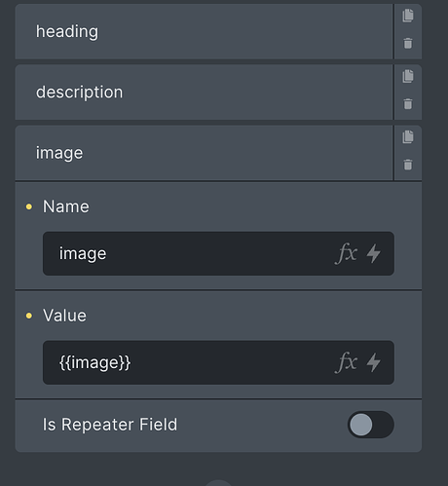Open fx formula editor for Name field
This screenshot has width=448, height=486.
346,253
